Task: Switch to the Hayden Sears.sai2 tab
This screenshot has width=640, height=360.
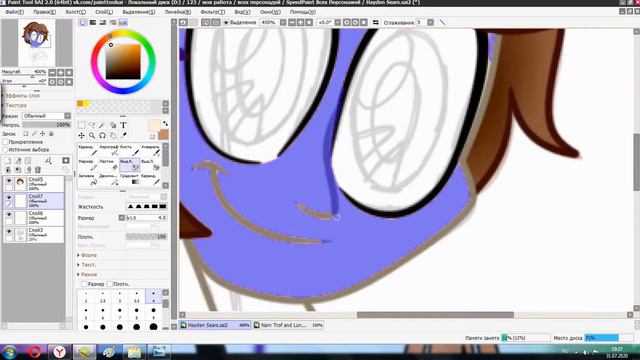Action: (x=215, y=325)
